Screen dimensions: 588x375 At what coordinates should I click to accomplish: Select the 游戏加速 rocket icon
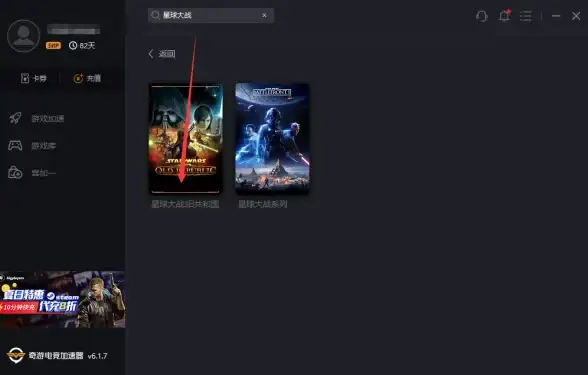(x=15, y=118)
